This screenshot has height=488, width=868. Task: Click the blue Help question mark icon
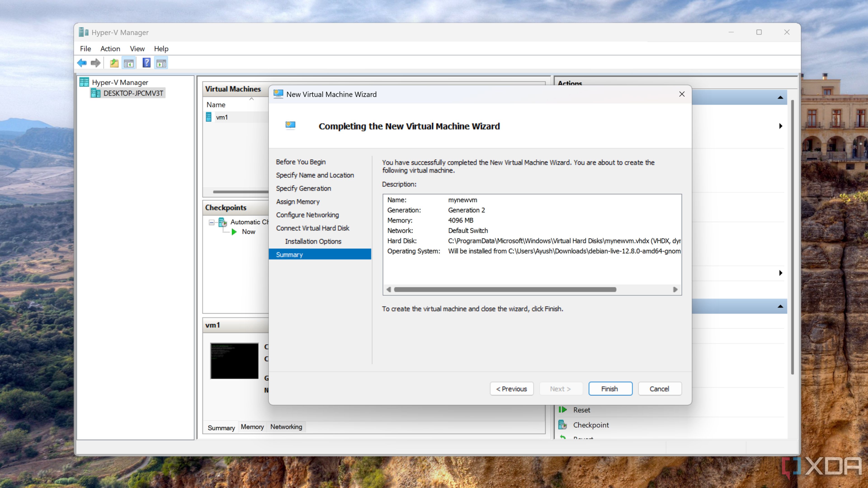tap(146, 63)
